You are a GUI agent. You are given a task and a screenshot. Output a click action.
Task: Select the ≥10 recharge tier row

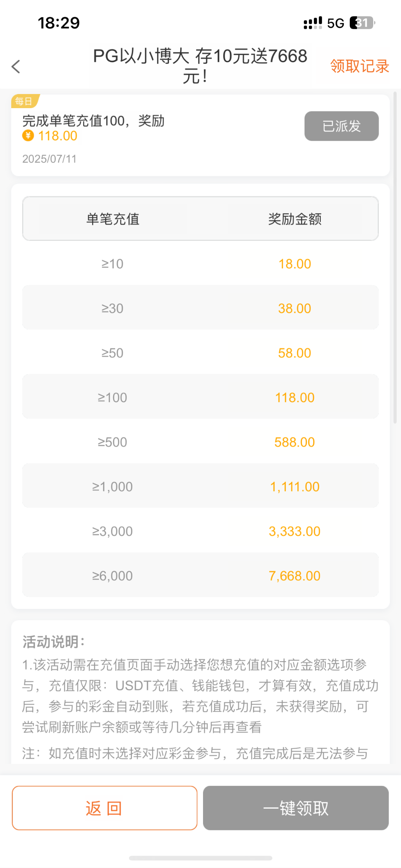point(112,264)
